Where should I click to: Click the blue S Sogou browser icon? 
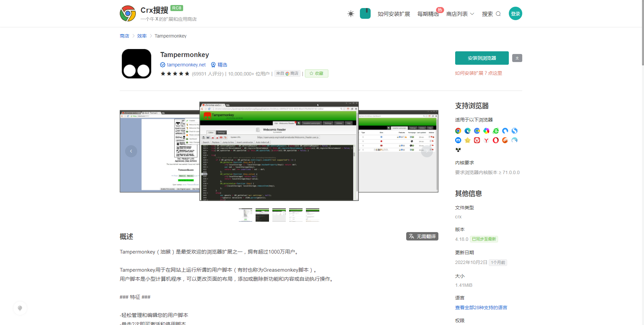tap(515, 131)
